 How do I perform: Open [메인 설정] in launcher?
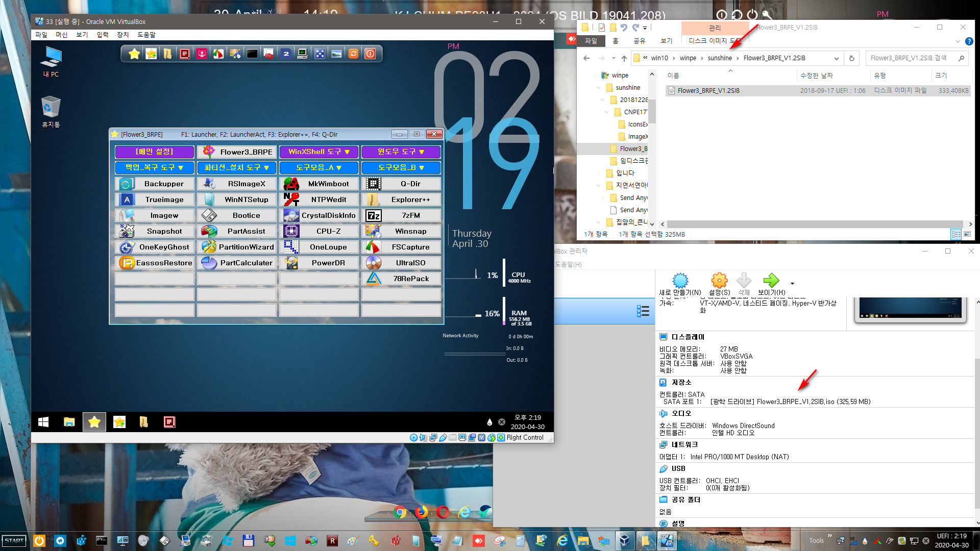click(x=155, y=152)
